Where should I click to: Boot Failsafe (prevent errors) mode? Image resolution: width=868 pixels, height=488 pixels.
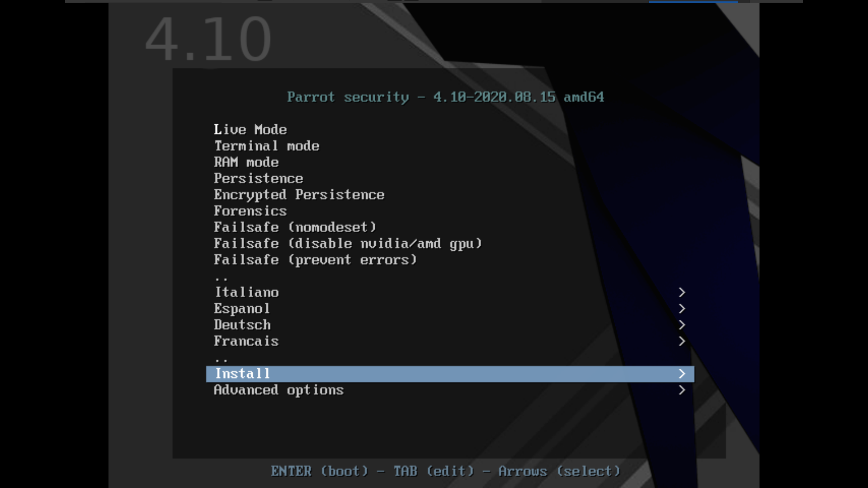point(315,260)
